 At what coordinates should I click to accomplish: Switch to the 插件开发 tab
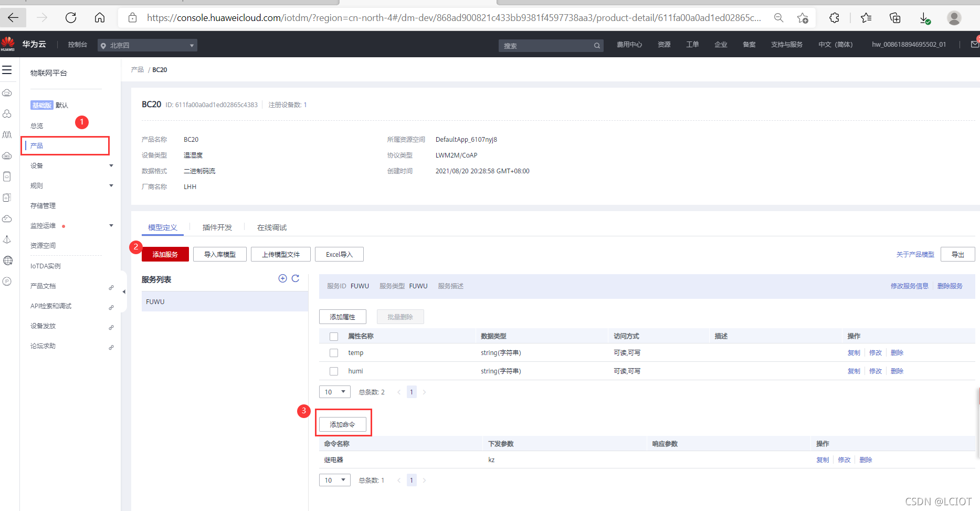217,227
